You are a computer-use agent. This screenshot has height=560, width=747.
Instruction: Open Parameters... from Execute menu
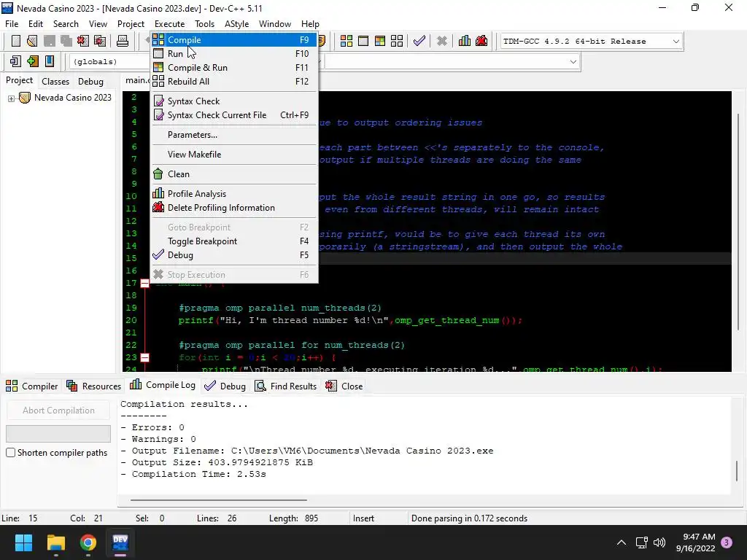point(234,135)
